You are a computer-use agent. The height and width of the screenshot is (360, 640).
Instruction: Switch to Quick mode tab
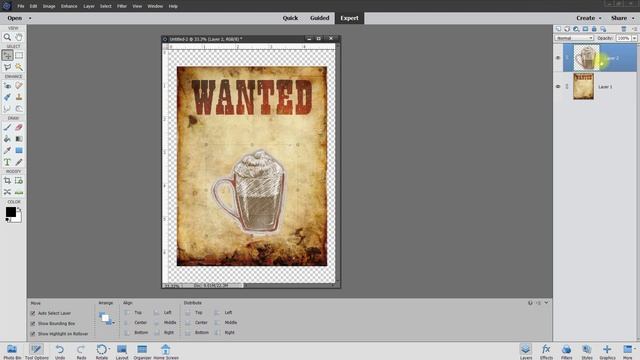[290, 18]
